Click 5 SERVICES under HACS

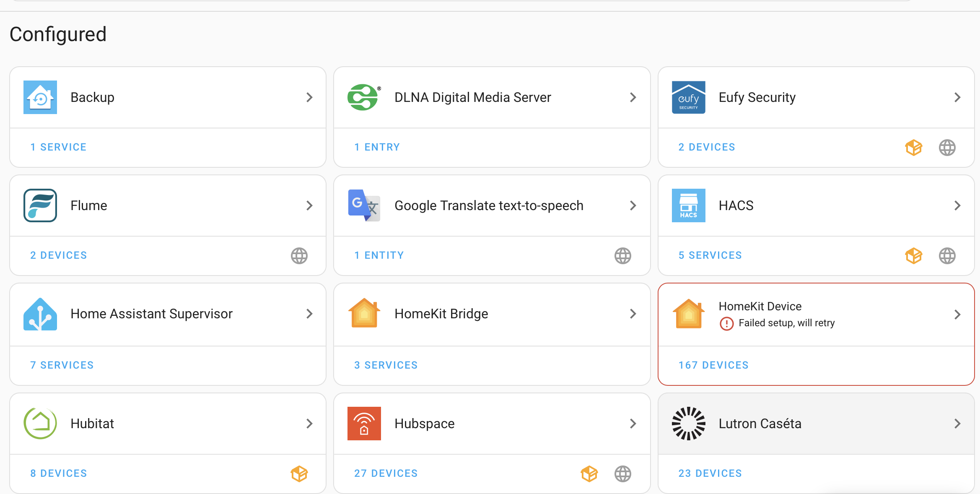click(x=710, y=255)
